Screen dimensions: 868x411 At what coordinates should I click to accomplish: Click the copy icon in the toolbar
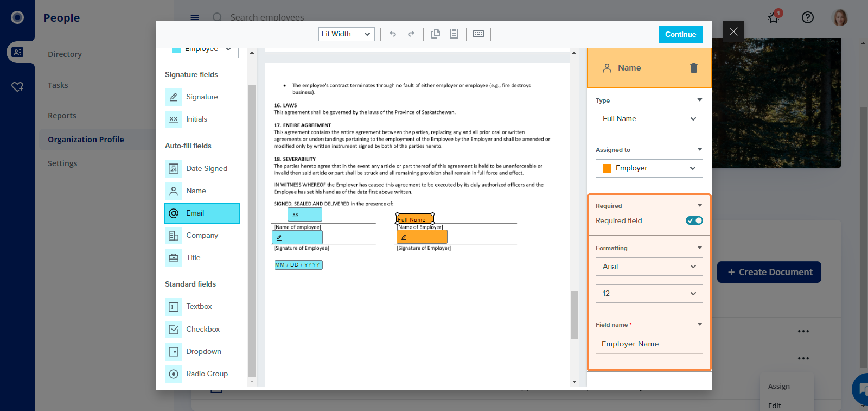[x=435, y=34]
